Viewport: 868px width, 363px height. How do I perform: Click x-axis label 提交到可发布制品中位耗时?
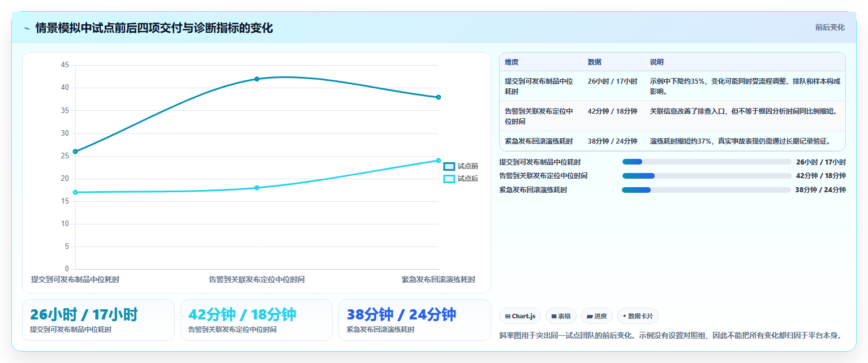pyautogui.click(x=75, y=279)
